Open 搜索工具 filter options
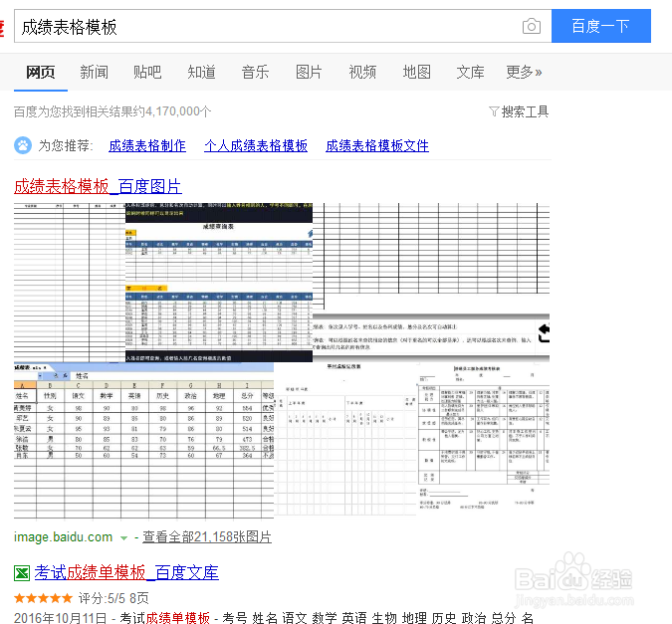The width and height of the screenshot is (672, 624). (x=519, y=111)
